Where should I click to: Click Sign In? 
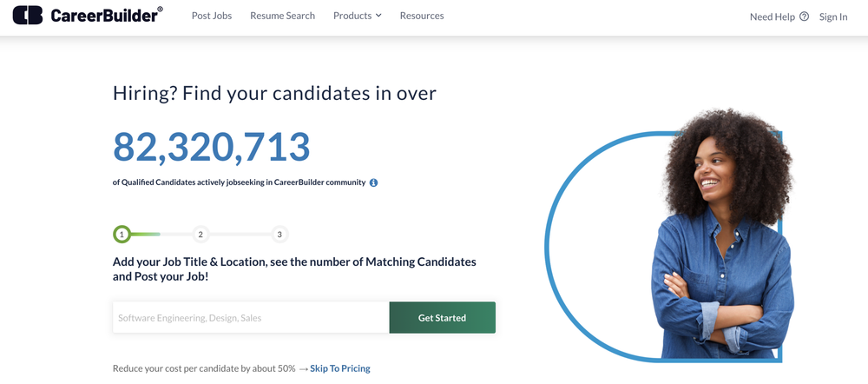(x=833, y=17)
